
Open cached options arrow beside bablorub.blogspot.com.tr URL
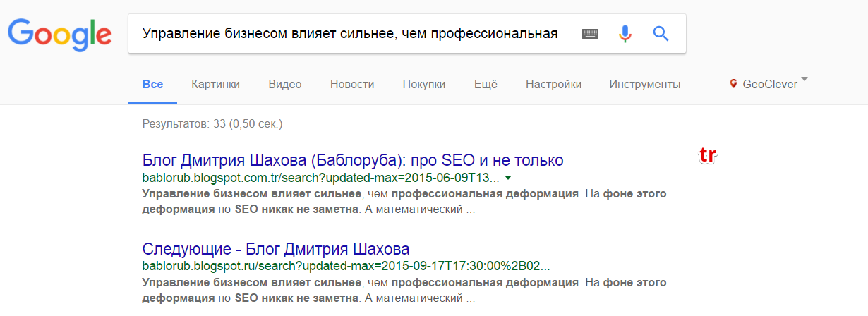508,178
